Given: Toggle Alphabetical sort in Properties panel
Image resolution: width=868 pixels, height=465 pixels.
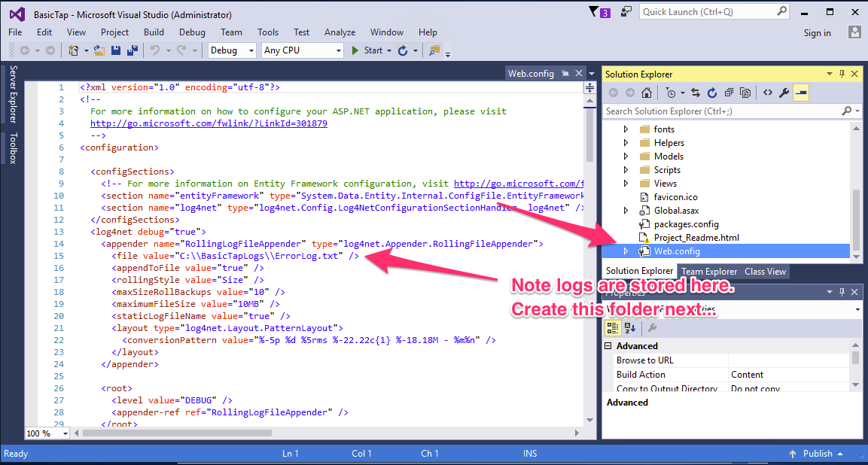Looking at the screenshot, I should [630, 328].
